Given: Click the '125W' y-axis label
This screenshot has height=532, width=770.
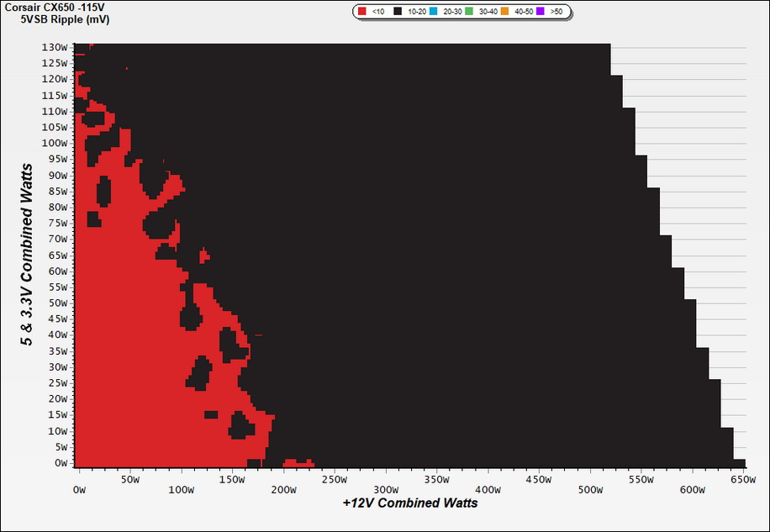Looking at the screenshot, I should 55,63.
